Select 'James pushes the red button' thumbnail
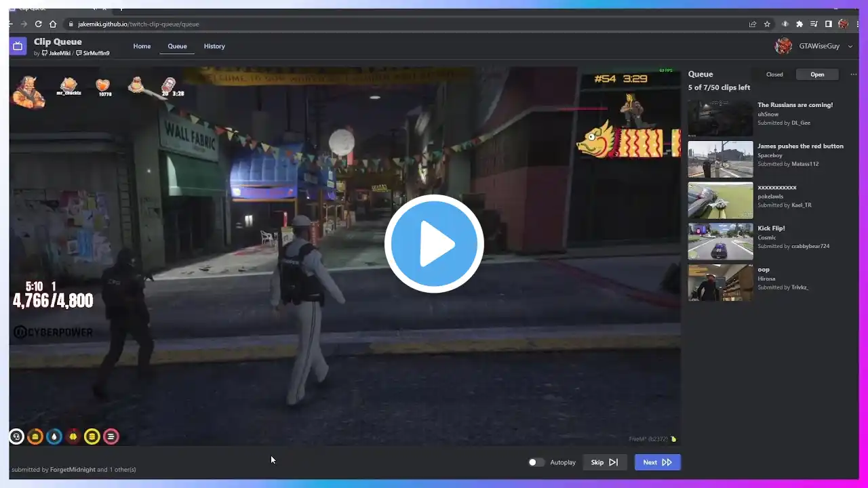 (720, 159)
